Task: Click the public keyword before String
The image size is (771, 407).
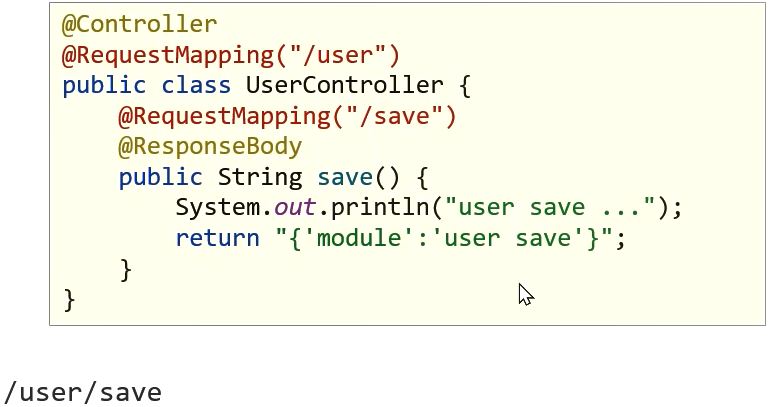Action: (x=161, y=177)
